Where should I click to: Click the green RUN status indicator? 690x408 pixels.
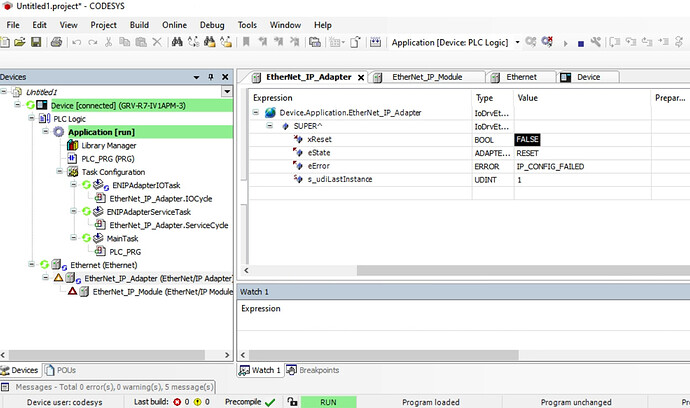pyautogui.click(x=328, y=402)
